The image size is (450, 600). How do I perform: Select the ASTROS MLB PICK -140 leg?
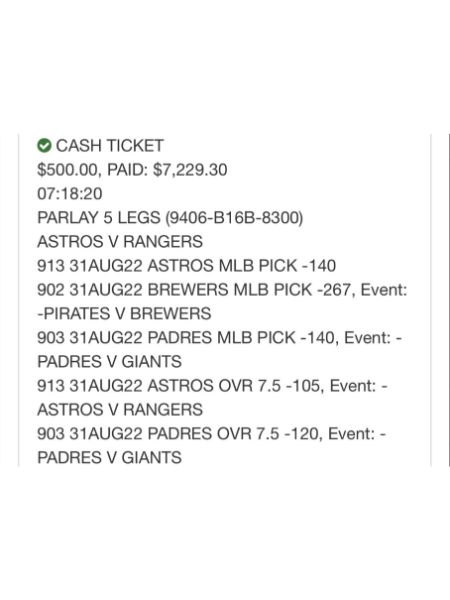pos(241,266)
